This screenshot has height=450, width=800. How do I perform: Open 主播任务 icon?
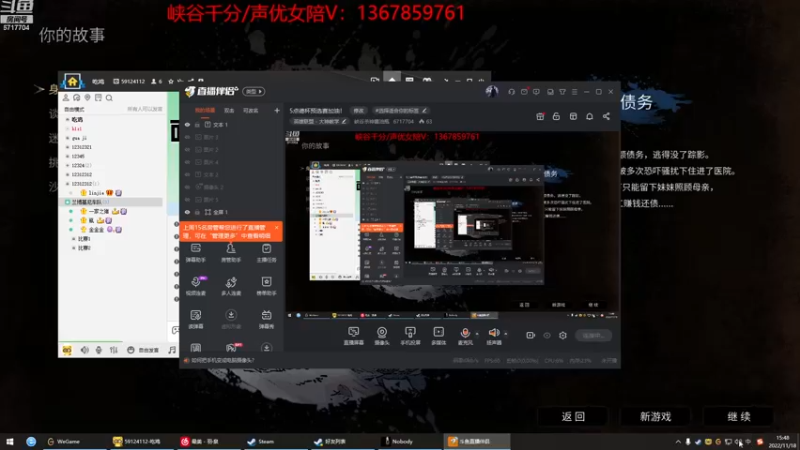(x=266, y=253)
